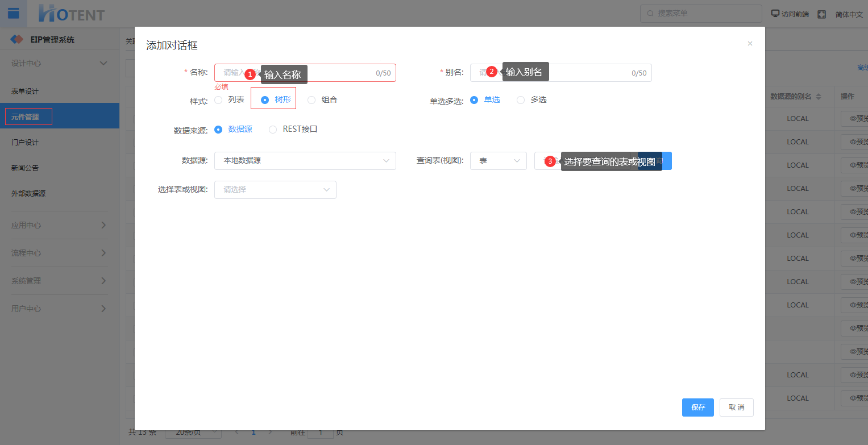Open 外部数据源 in the sidebar

tap(28, 194)
